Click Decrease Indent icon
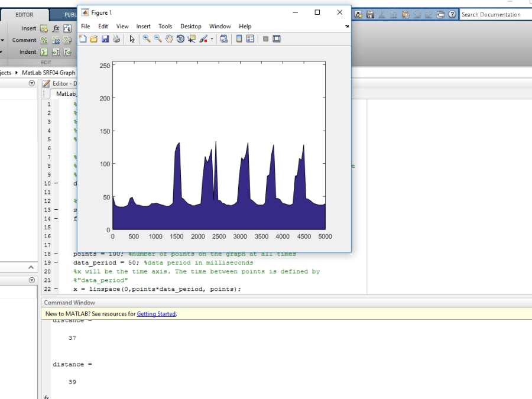The height and width of the screenshot is (399, 532). click(67, 52)
